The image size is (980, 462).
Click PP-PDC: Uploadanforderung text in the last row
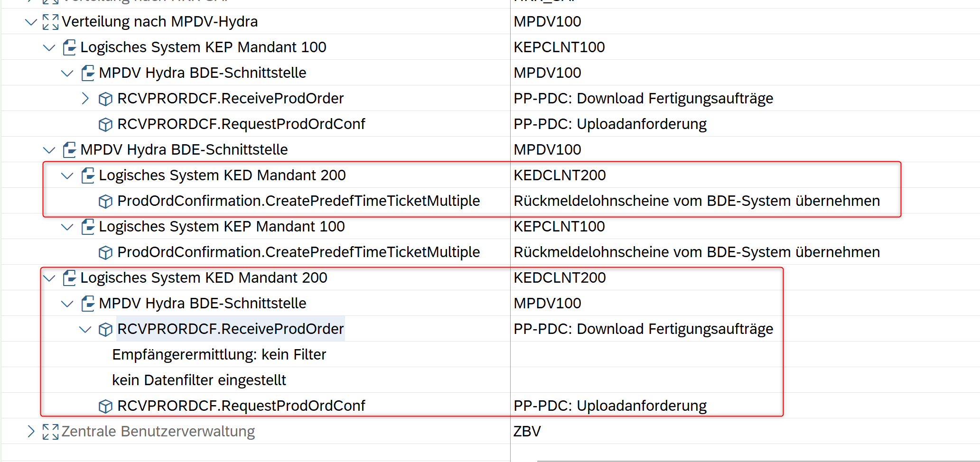click(610, 406)
